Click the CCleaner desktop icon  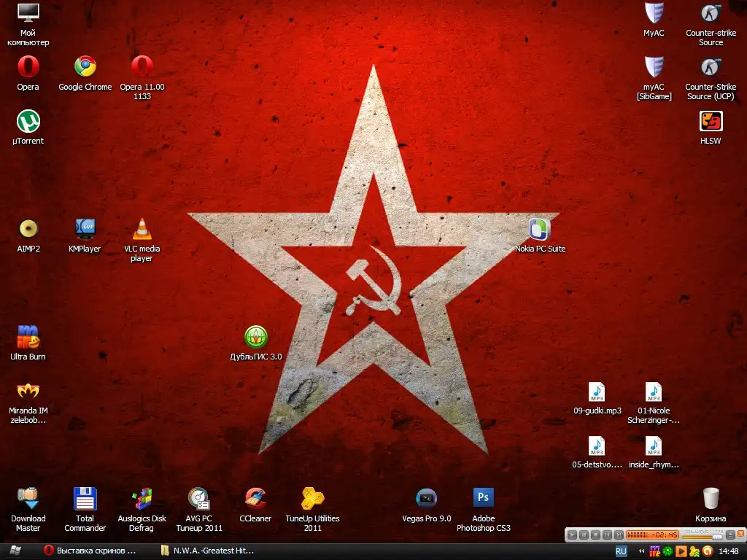255,498
